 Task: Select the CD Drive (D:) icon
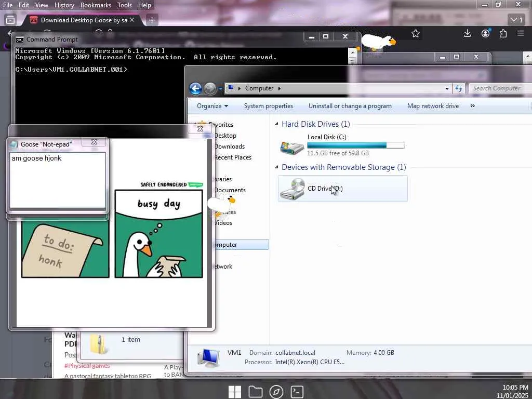click(x=292, y=189)
